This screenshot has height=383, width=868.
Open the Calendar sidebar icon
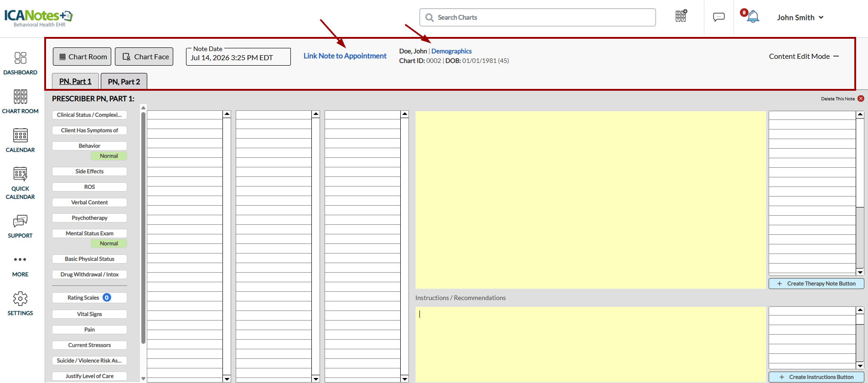coord(20,140)
